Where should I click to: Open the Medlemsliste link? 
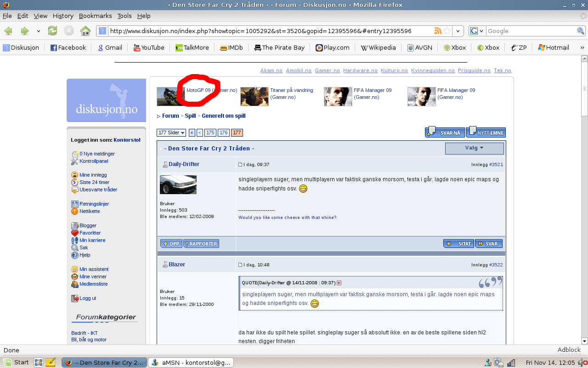click(x=93, y=284)
